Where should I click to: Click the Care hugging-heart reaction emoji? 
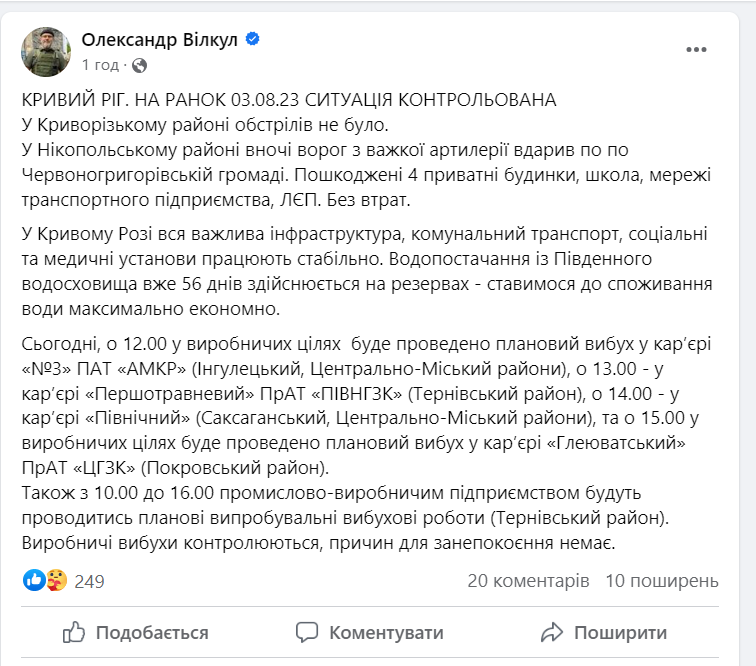pyautogui.click(x=55, y=580)
